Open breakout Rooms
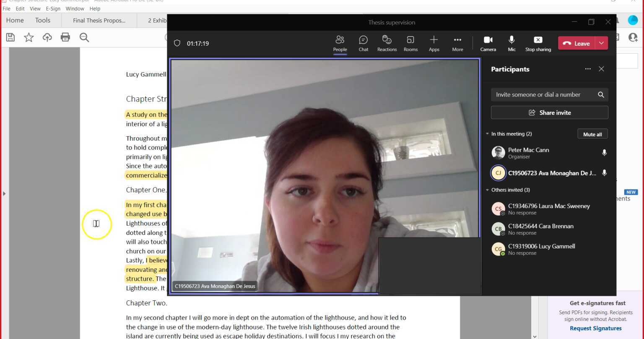644x339 pixels. click(410, 43)
